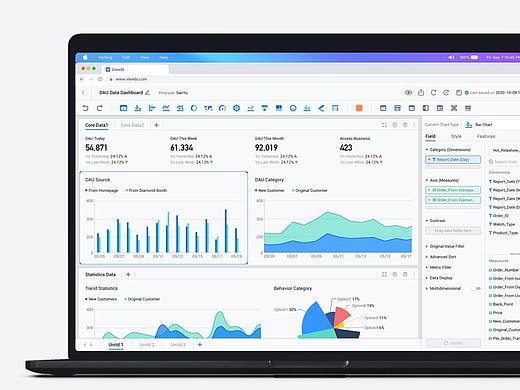The width and height of the screenshot is (520, 390).
Task: Click the Search Field input
Action: coord(504,162)
